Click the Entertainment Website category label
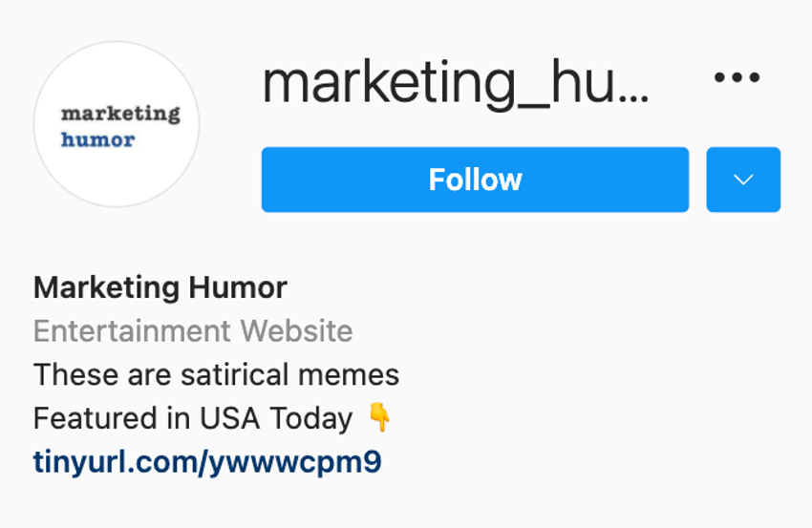Viewport: 812px width, 528px height. [193, 330]
